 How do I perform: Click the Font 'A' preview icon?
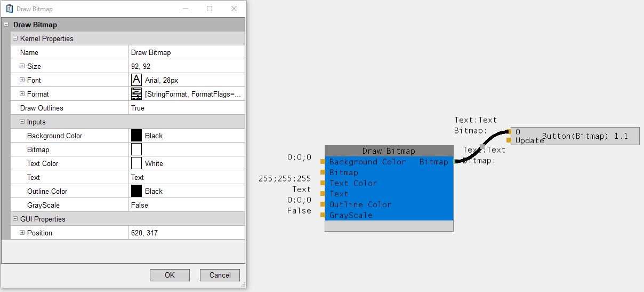(x=136, y=80)
